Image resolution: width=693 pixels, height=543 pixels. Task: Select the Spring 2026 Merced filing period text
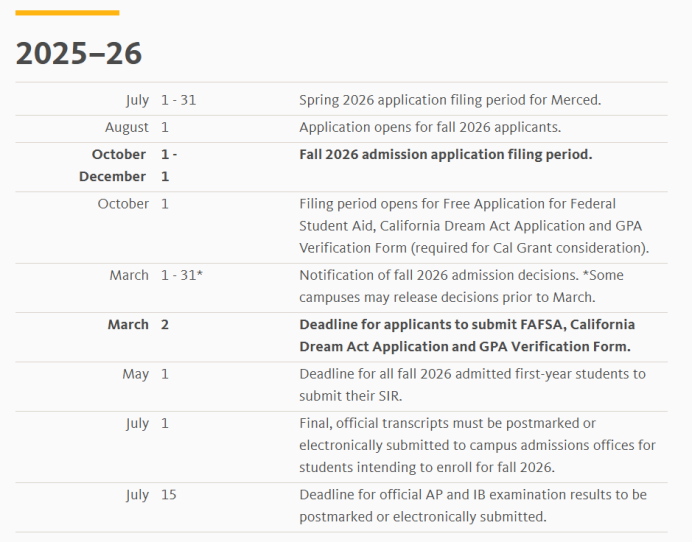click(449, 100)
